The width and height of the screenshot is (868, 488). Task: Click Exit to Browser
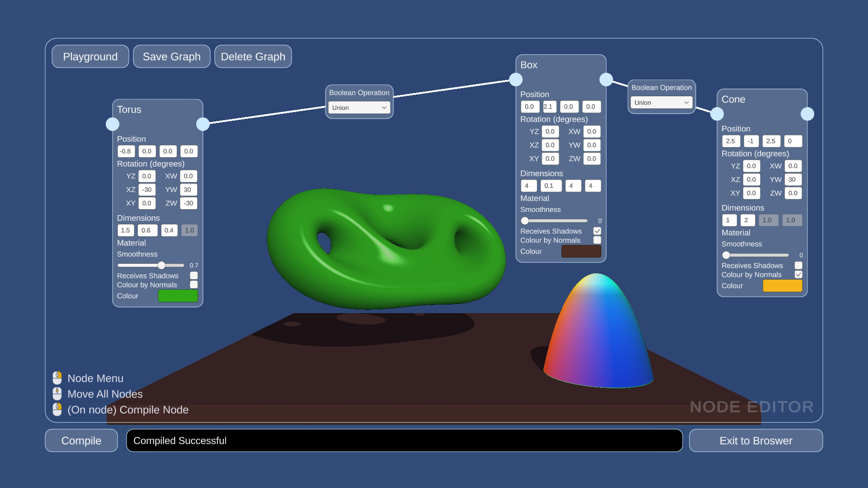756,441
